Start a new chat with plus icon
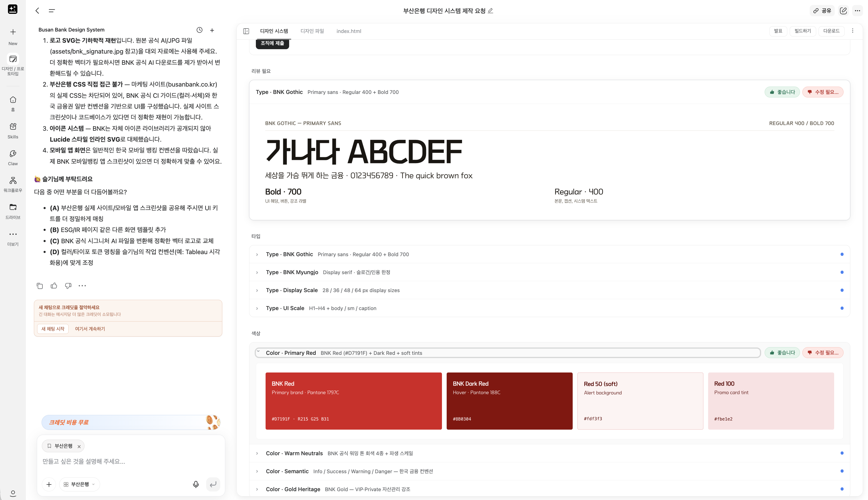868x500 pixels. 212,30
